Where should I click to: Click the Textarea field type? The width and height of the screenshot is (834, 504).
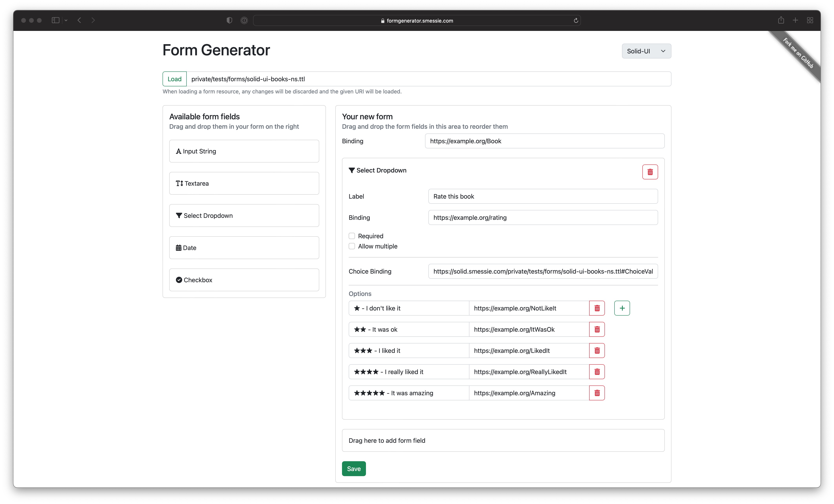click(x=244, y=183)
